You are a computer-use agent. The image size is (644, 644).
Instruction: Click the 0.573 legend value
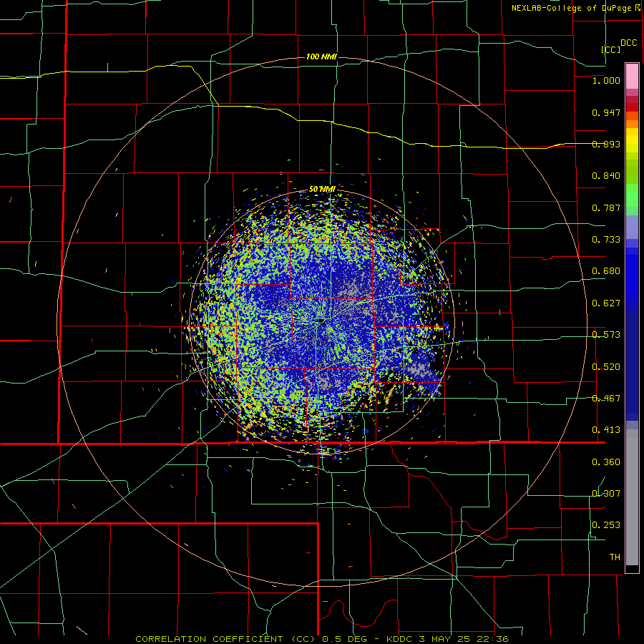point(606,335)
